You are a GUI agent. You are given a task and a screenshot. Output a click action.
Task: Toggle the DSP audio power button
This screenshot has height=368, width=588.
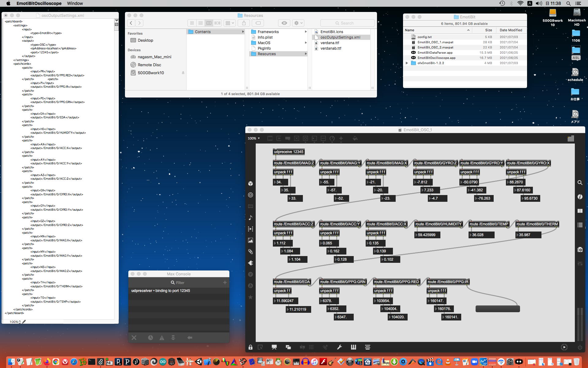click(579, 347)
